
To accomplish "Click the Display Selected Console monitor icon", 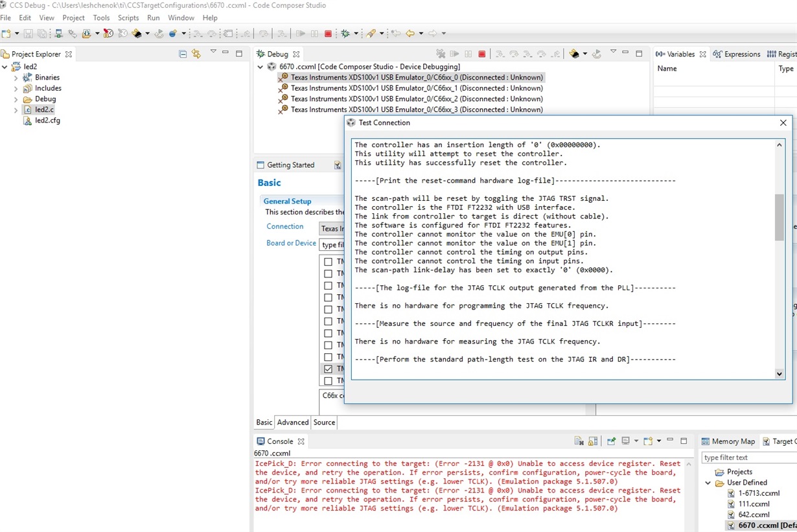I will point(625,441).
